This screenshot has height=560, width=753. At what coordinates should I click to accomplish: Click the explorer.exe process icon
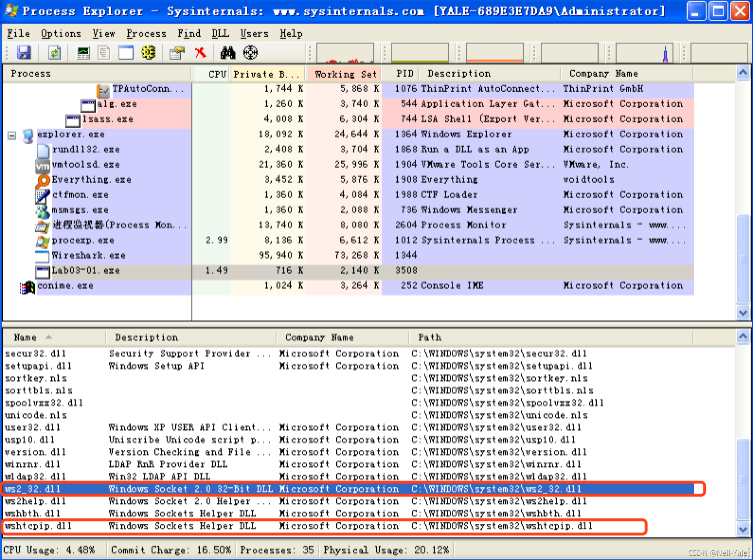[28, 135]
